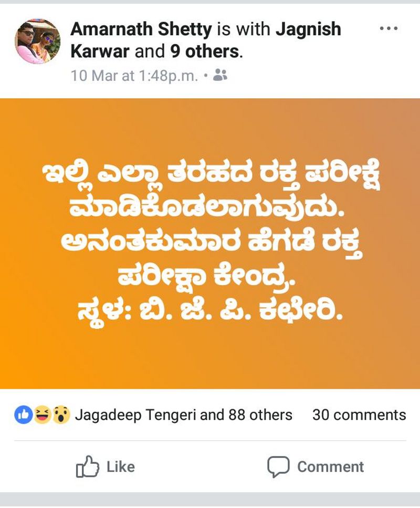Open the three-dot post options menu
Viewport: 420px width, 508px height.
click(388, 28)
